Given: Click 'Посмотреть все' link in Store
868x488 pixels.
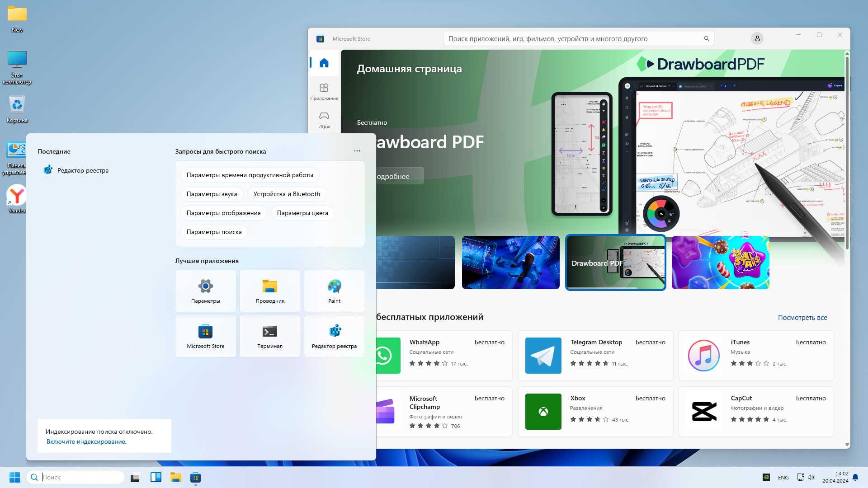Looking at the screenshot, I should 802,318.
